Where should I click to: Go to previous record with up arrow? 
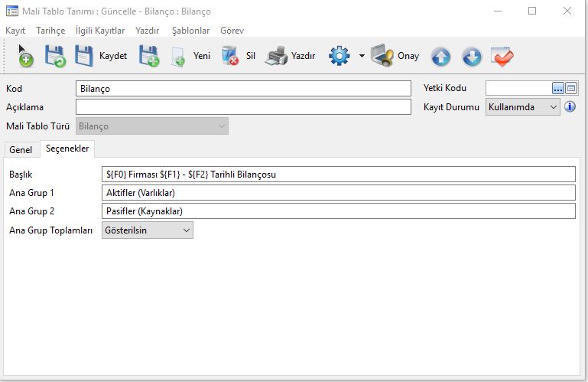tap(440, 57)
